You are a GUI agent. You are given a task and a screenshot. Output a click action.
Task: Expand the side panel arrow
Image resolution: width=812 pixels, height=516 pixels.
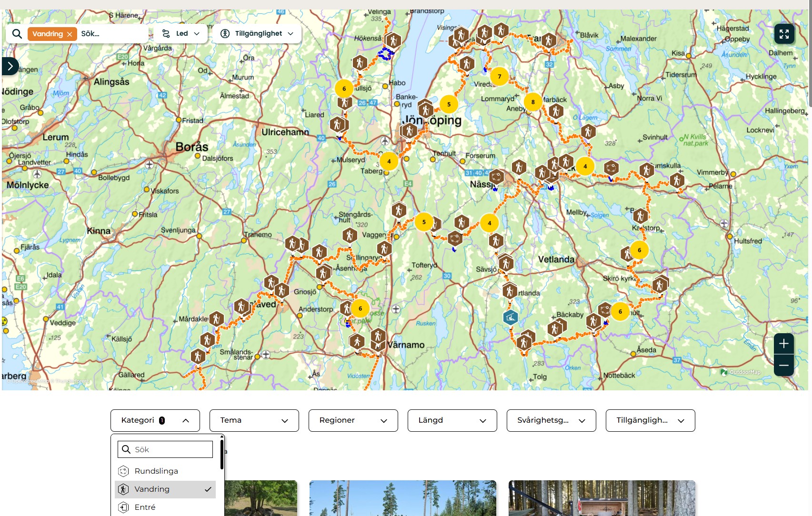coord(10,66)
